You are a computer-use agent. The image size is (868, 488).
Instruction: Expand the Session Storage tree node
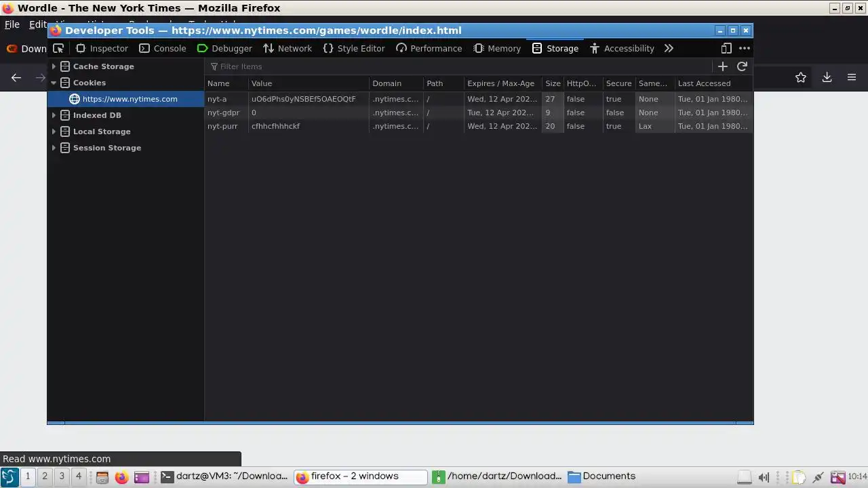[54, 148]
